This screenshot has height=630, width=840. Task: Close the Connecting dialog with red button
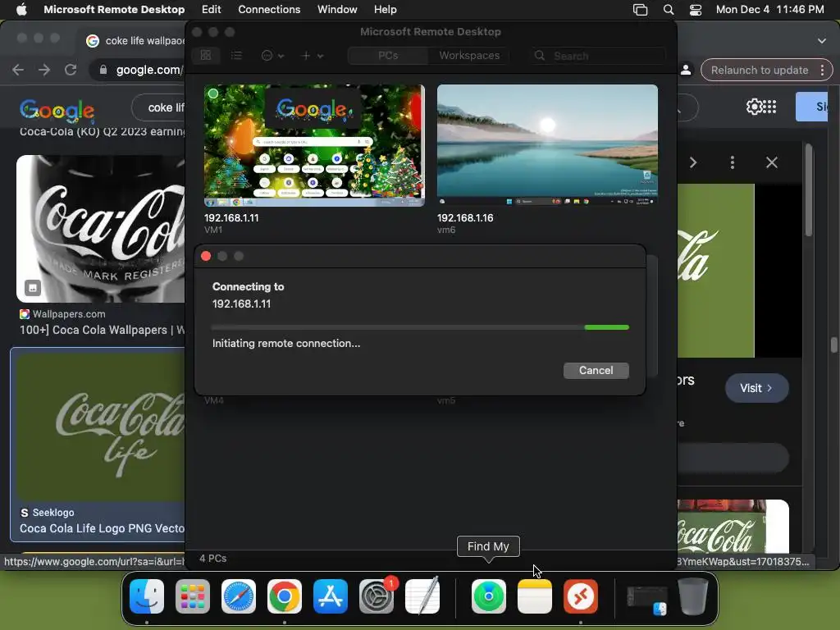point(206,256)
